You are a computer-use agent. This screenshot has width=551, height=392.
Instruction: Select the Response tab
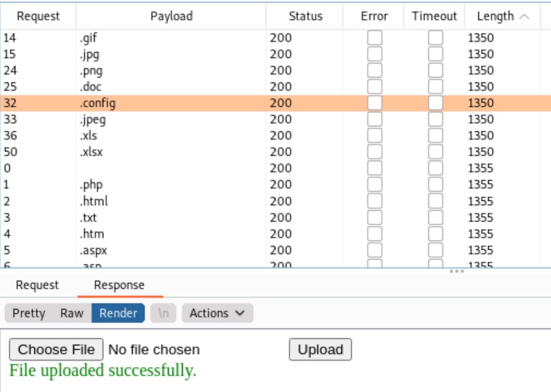tap(119, 285)
